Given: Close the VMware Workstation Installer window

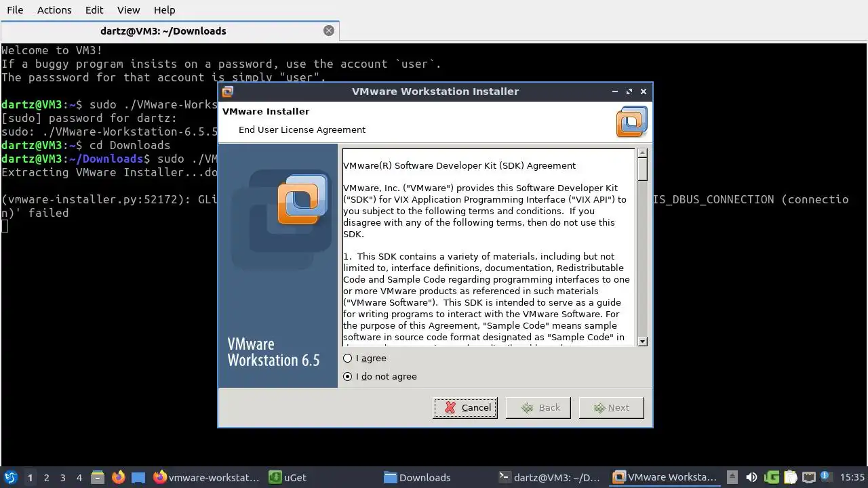Looking at the screenshot, I should (644, 91).
